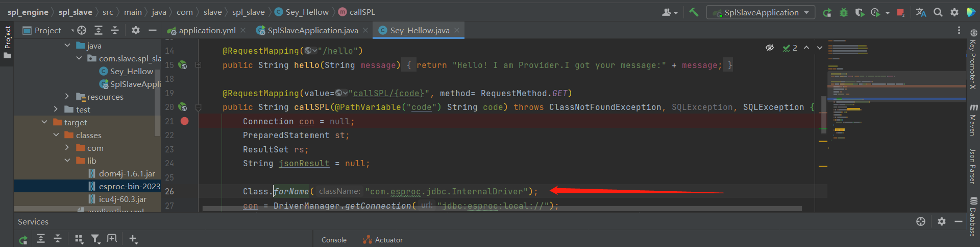The height and width of the screenshot is (247, 980).
Task: Open the Actuator tab in Services
Action: (383, 240)
